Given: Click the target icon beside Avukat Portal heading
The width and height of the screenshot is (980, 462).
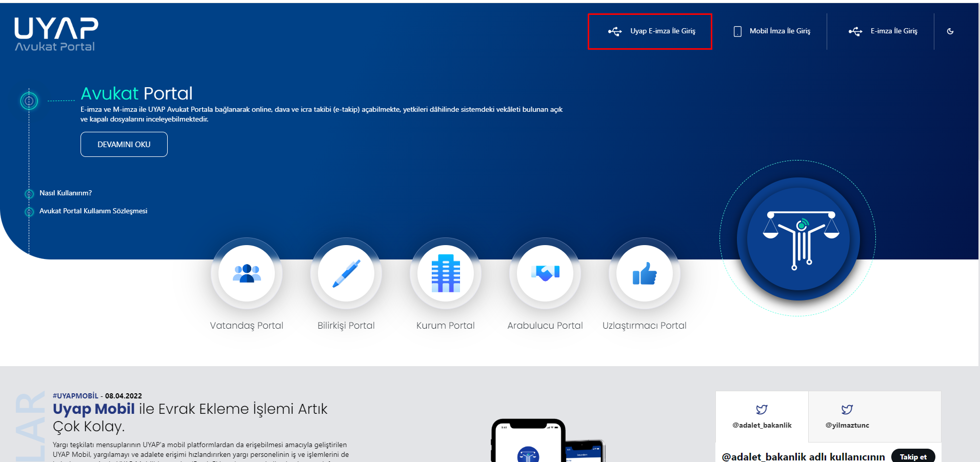Looking at the screenshot, I should (29, 101).
